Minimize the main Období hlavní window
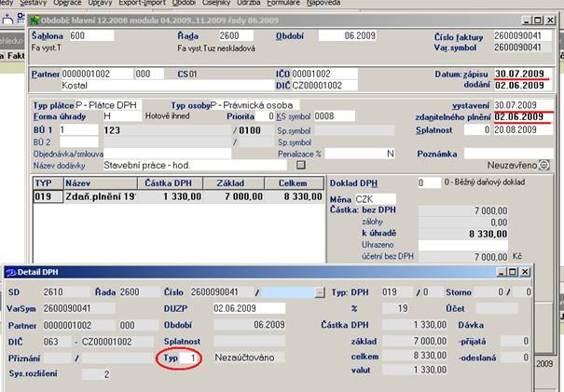 (x=528, y=19)
